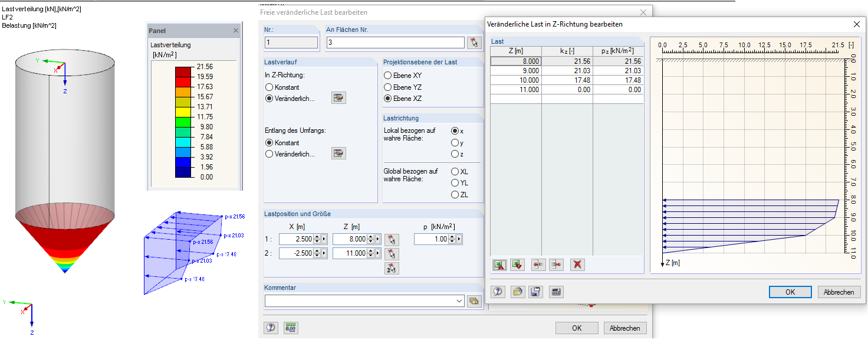Insert row after current table row
This screenshot has height=346, width=868.
tap(557, 265)
